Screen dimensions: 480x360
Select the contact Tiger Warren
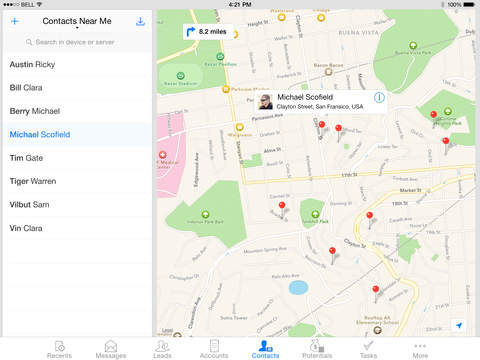[77, 181]
